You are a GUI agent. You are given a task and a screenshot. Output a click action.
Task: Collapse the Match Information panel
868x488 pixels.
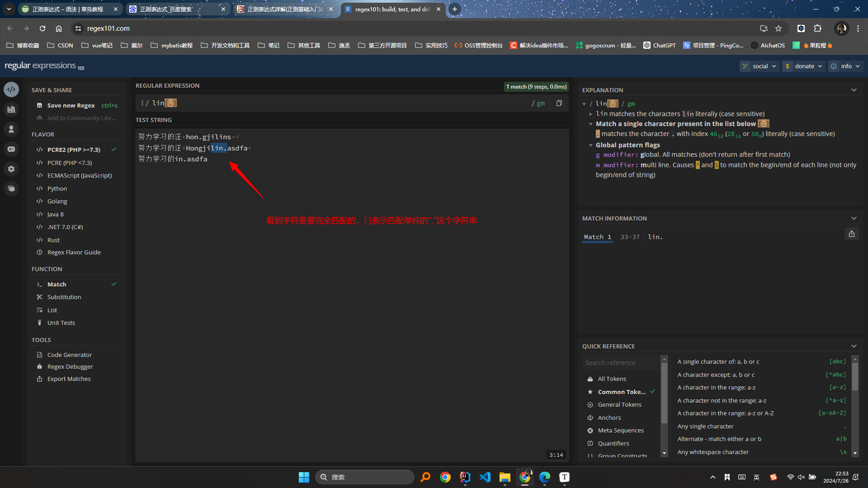tap(854, 218)
